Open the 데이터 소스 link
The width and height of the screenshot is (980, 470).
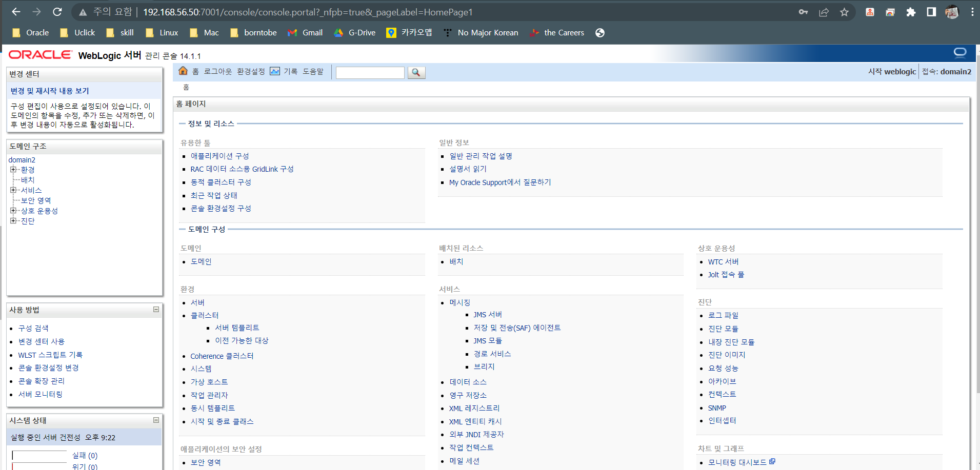[x=468, y=382]
